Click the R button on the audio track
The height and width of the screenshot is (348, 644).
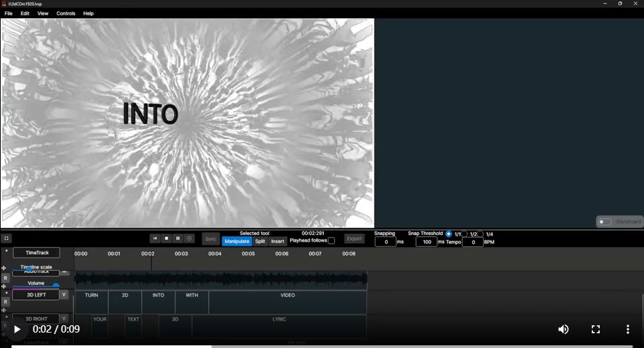coord(5,278)
